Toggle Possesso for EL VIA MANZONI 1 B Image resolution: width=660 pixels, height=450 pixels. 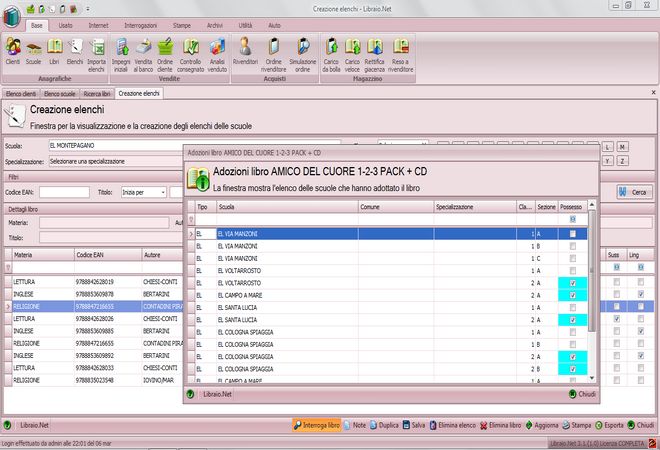coord(572,246)
